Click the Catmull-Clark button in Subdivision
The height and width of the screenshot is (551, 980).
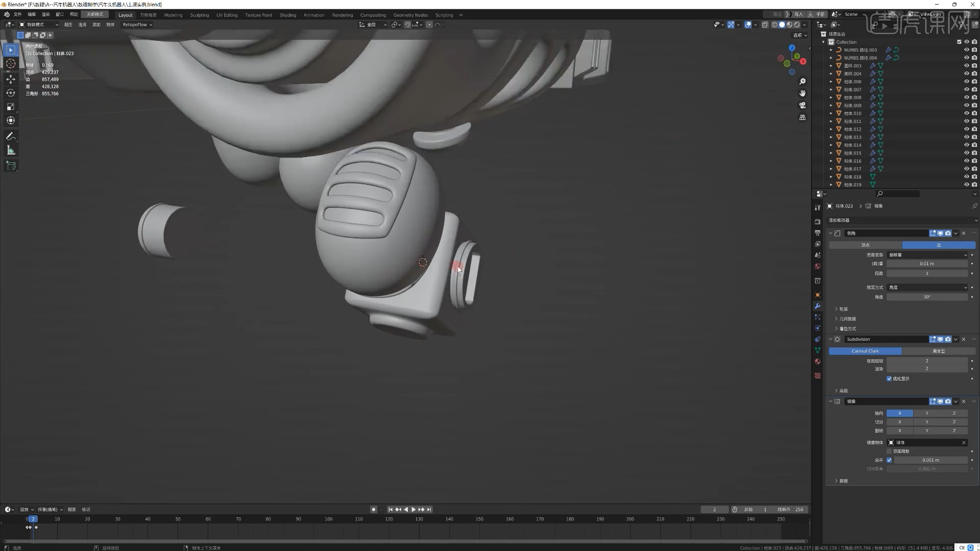[865, 351]
